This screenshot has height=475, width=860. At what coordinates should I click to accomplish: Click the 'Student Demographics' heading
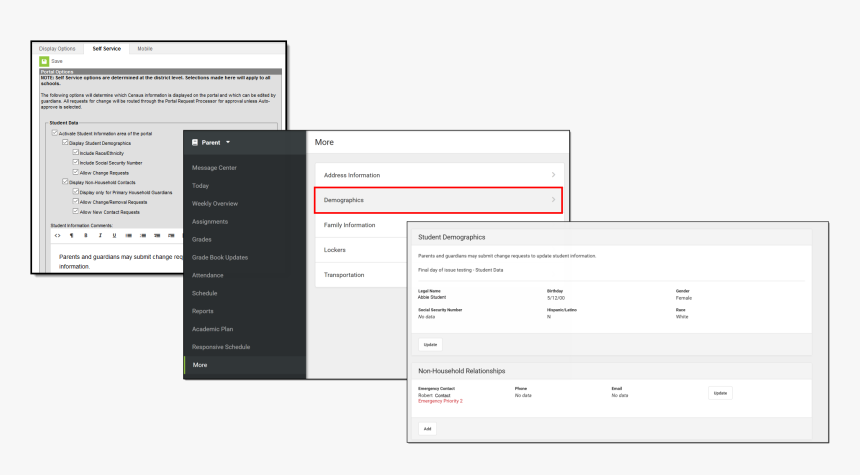(451, 237)
